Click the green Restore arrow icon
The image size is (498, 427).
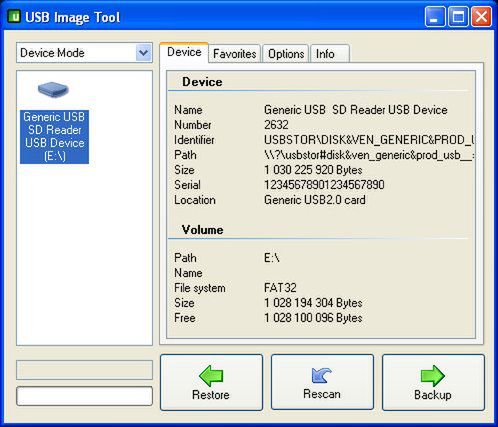[211, 376]
